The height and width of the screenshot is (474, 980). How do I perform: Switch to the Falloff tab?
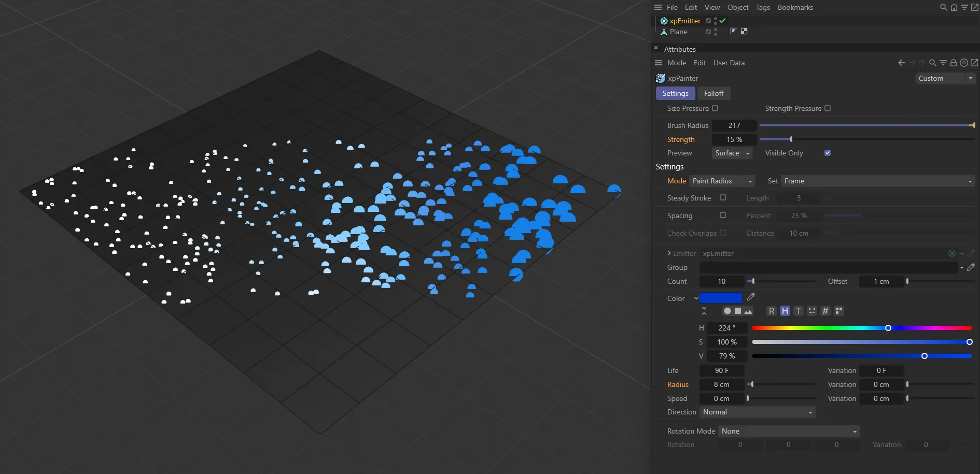[x=713, y=93]
